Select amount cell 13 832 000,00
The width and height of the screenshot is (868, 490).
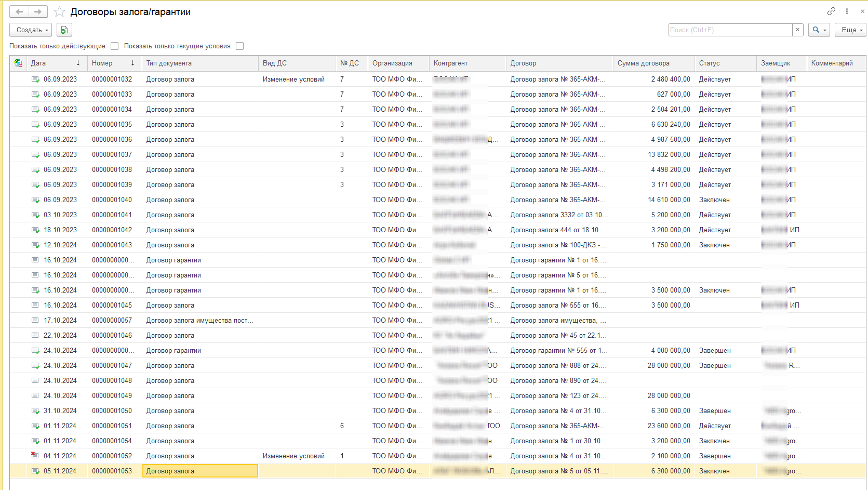pyautogui.click(x=653, y=154)
